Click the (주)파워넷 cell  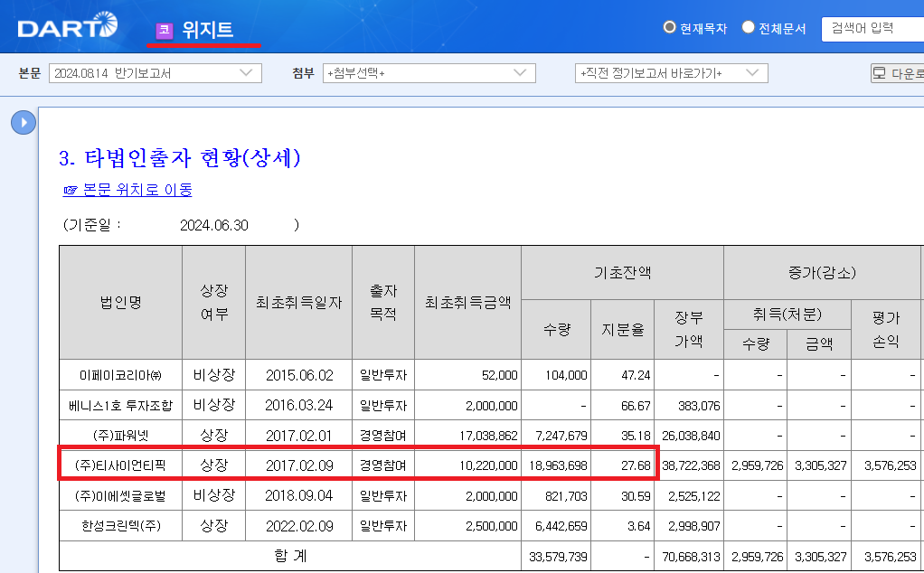coord(121,436)
